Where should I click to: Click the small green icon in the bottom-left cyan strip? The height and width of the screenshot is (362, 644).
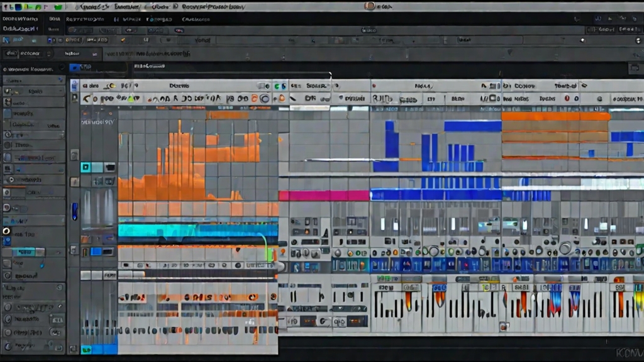coord(86,349)
